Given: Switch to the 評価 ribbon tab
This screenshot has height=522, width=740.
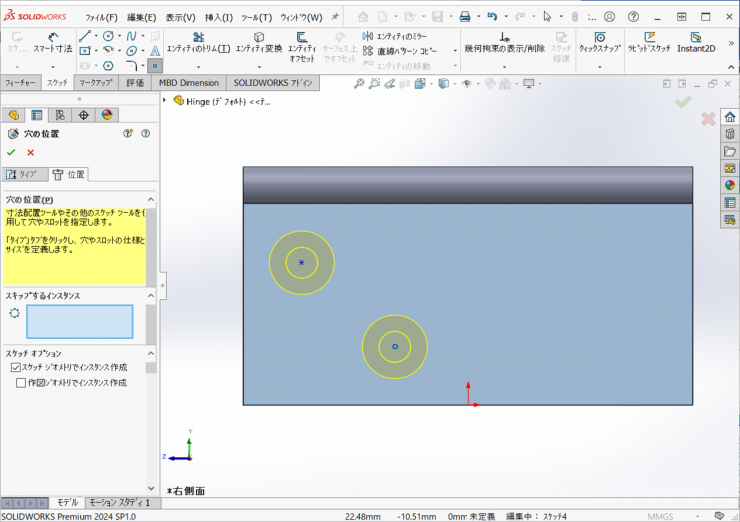Looking at the screenshot, I should 135,82.
